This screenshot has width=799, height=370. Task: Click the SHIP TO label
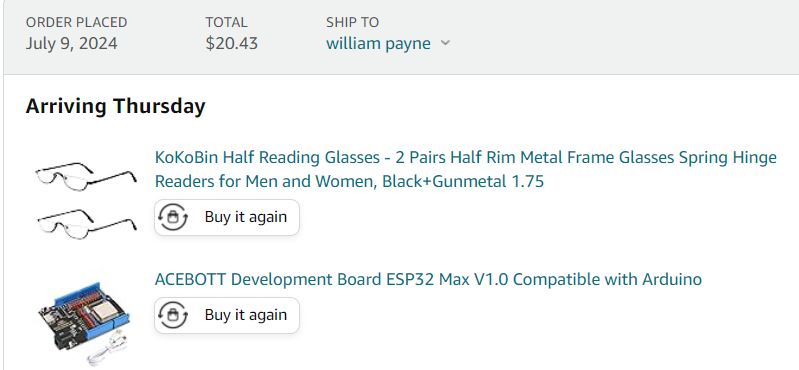coord(353,22)
